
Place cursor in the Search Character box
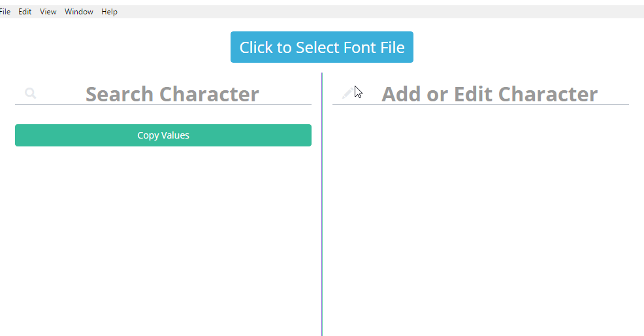point(172,94)
